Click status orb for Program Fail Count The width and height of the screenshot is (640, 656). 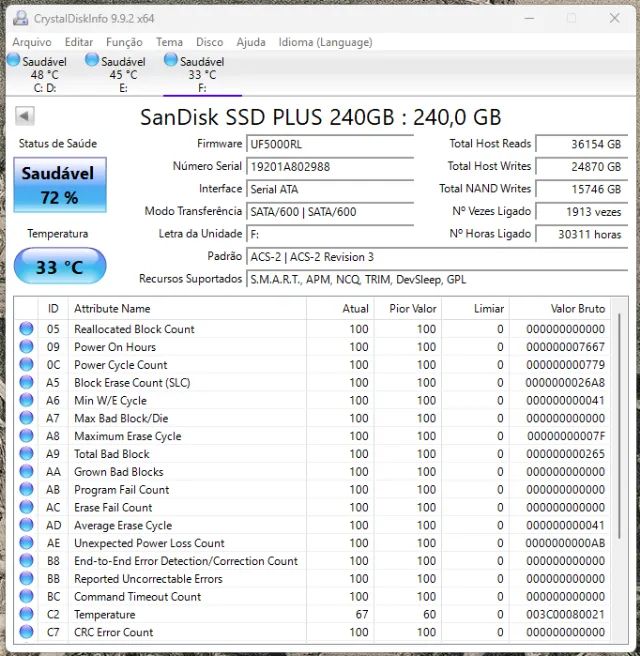coord(26,489)
